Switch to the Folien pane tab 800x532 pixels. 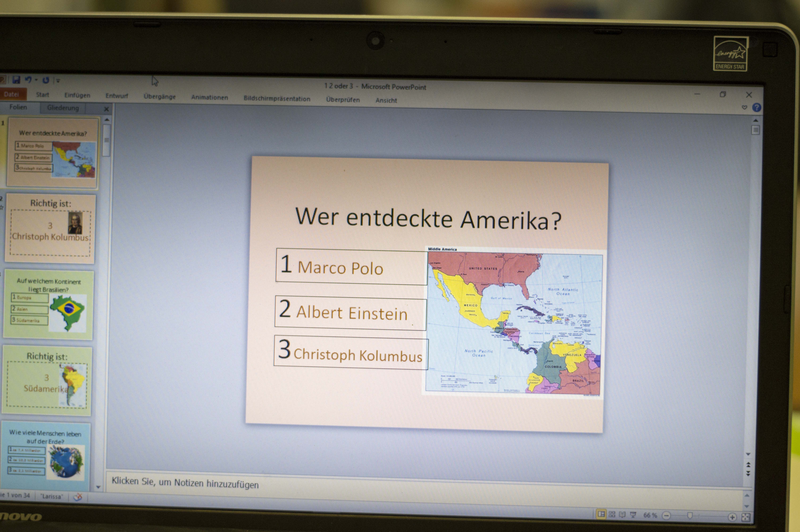click(18, 107)
